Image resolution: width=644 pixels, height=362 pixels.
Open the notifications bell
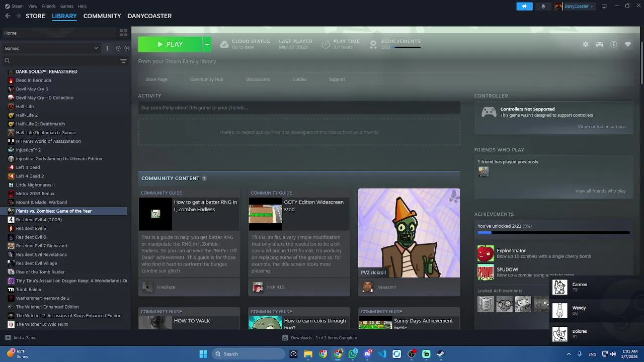point(543,6)
